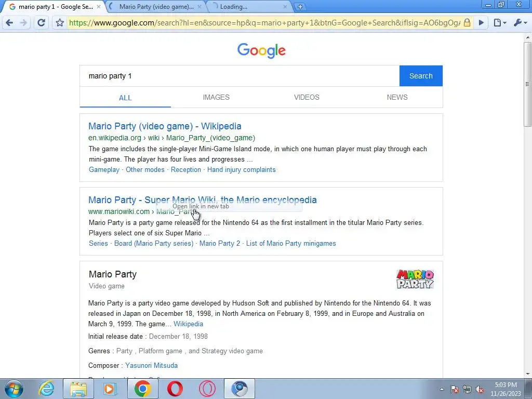Click the page vertical scrollbar thumb
This screenshot has width=532, height=399.
(528, 84)
